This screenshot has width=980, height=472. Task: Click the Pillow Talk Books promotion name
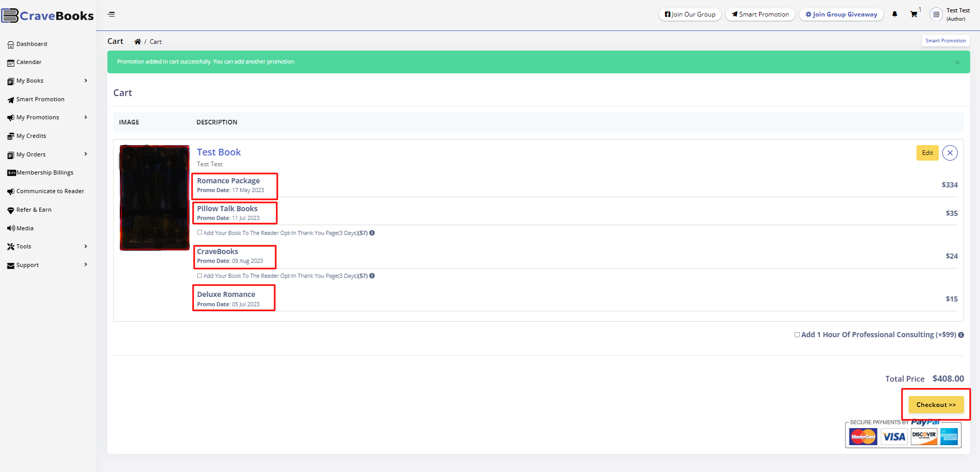[x=227, y=209]
